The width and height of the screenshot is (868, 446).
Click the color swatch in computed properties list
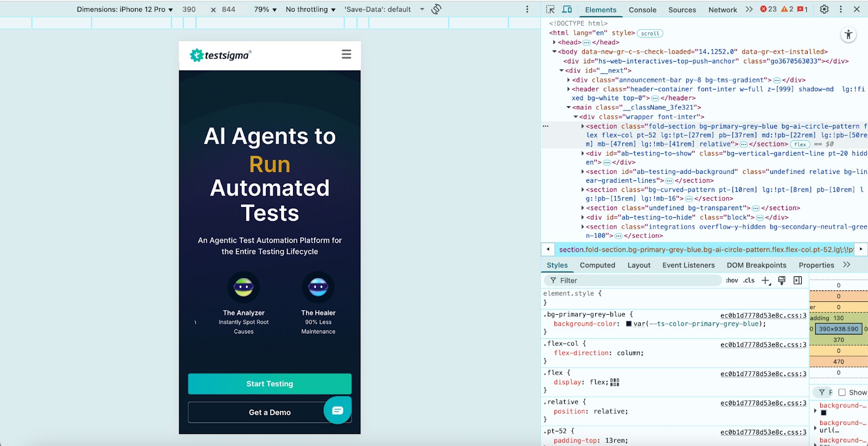824,413
